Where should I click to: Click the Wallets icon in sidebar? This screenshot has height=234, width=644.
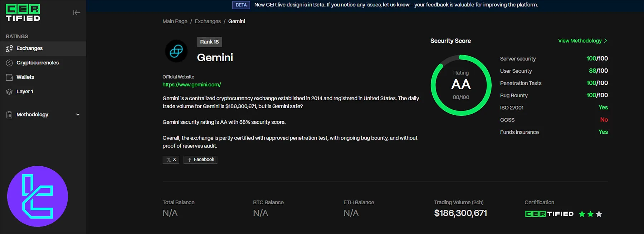click(9, 77)
